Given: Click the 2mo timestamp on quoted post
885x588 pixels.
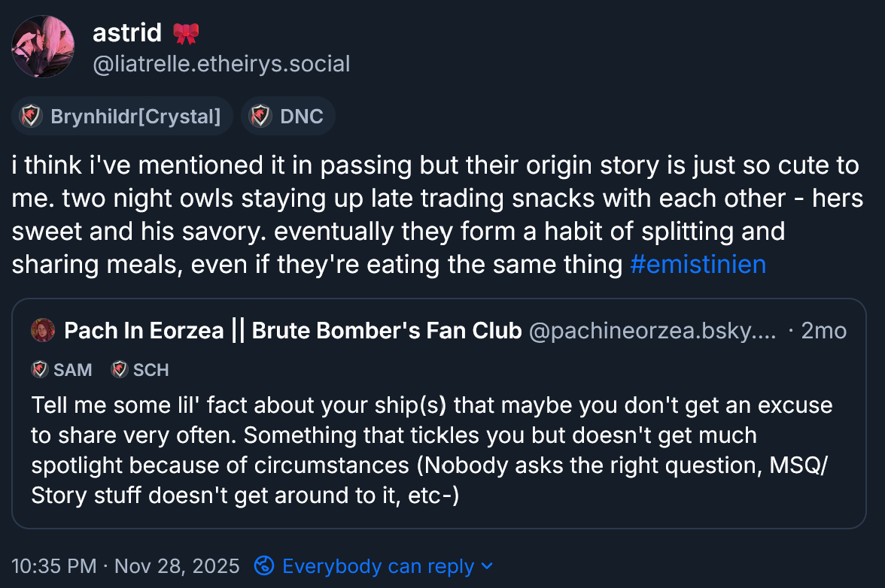Looking at the screenshot, I should click(823, 330).
